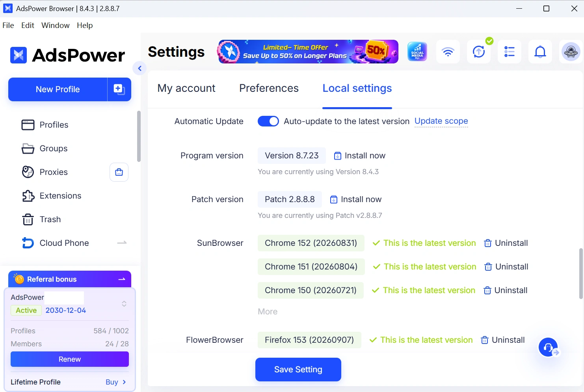Click the install icon beside Version 8.7.23

pyautogui.click(x=338, y=156)
